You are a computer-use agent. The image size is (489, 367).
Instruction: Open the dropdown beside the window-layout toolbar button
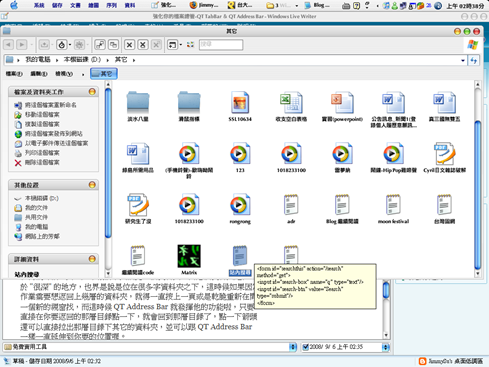pyautogui.click(x=181, y=45)
